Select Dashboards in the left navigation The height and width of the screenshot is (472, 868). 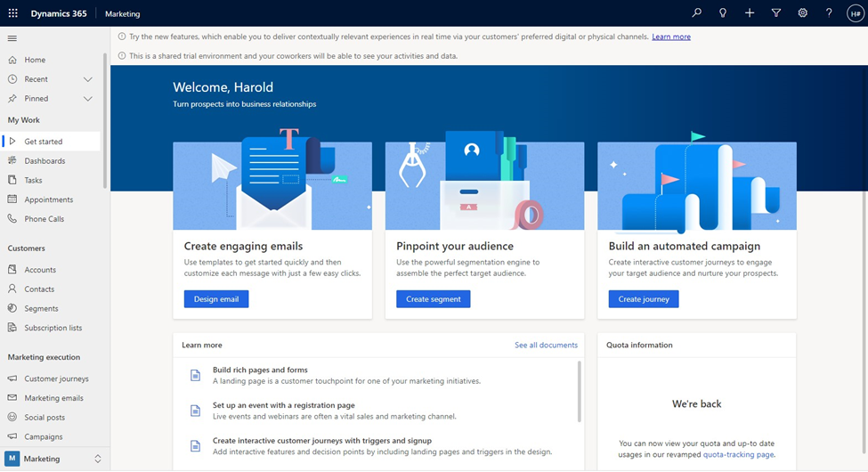pos(45,161)
